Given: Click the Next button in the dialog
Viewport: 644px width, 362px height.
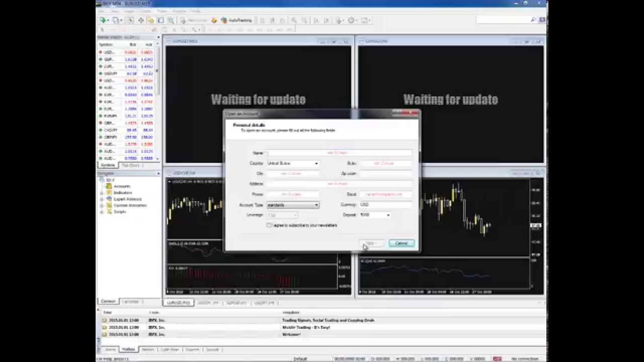Looking at the screenshot, I should pos(372,243).
